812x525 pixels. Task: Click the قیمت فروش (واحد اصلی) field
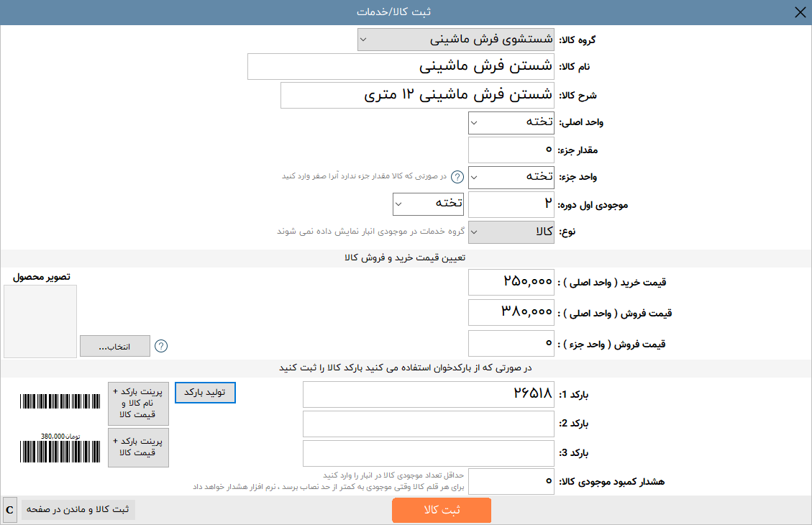click(x=511, y=313)
